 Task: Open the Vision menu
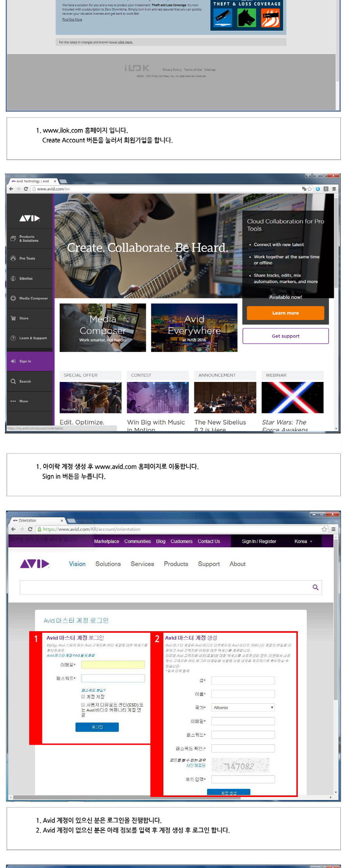coord(77,564)
